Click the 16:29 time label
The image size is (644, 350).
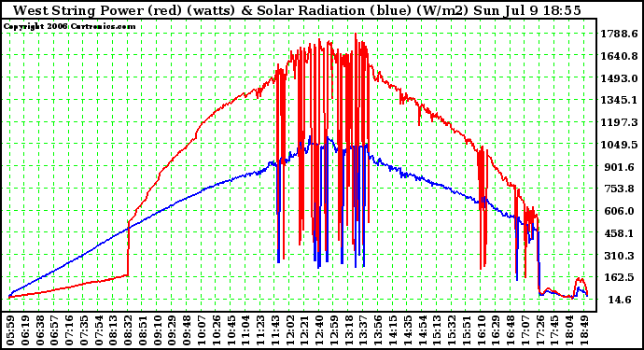tap(496, 330)
